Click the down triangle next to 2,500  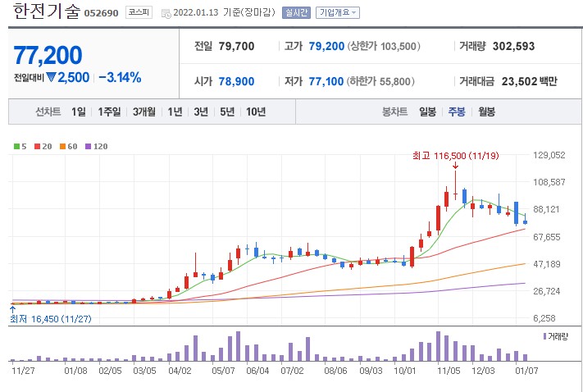(x=51, y=77)
